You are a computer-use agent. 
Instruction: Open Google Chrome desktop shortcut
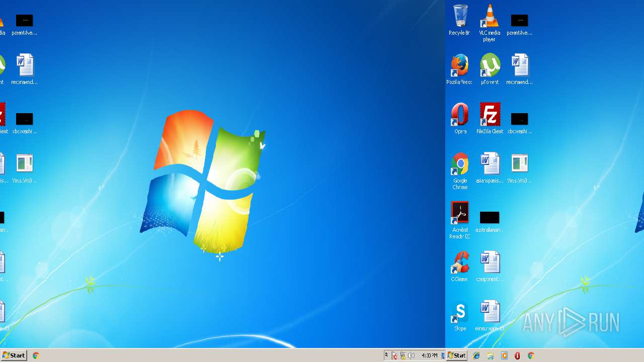(x=460, y=171)
